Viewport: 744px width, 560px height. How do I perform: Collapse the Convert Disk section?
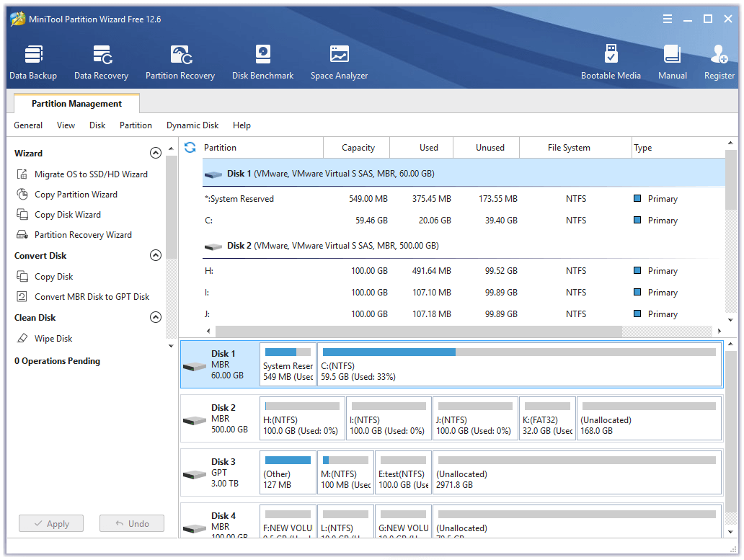(x=156, y=255)
